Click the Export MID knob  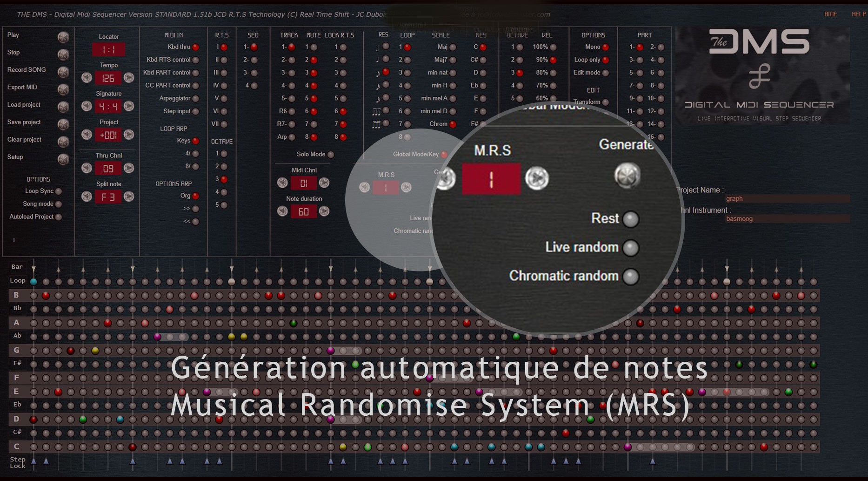point(63,89)
